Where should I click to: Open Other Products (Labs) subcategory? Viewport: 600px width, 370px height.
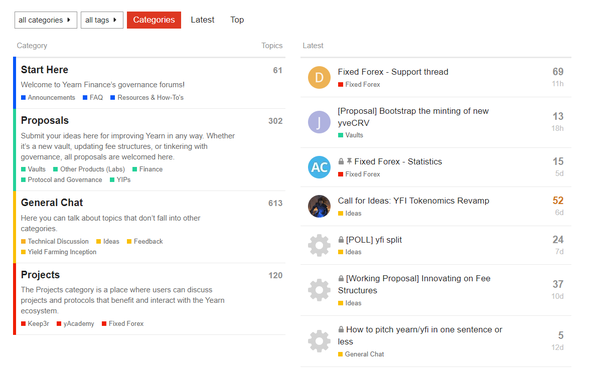[89, 169]
